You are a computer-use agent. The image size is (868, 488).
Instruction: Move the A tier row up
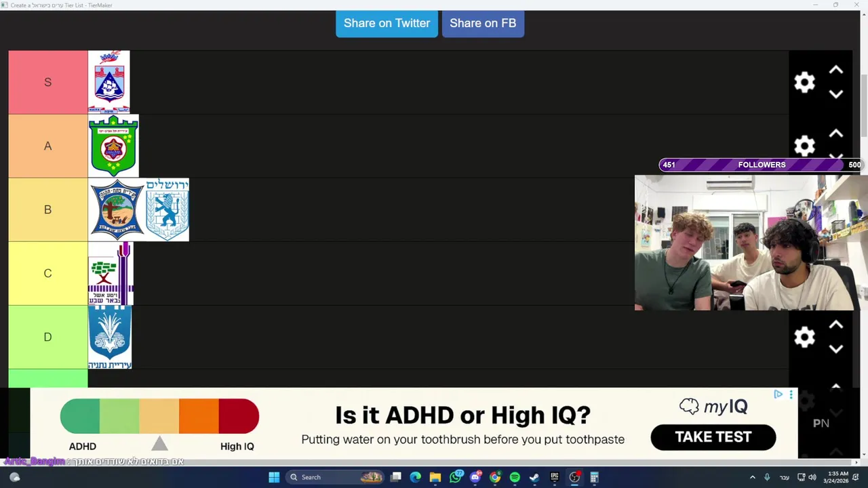point(836,134)
